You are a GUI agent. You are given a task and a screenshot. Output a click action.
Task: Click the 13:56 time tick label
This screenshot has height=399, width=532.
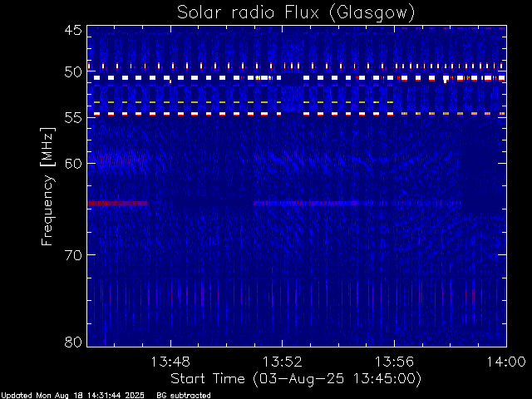394,362
